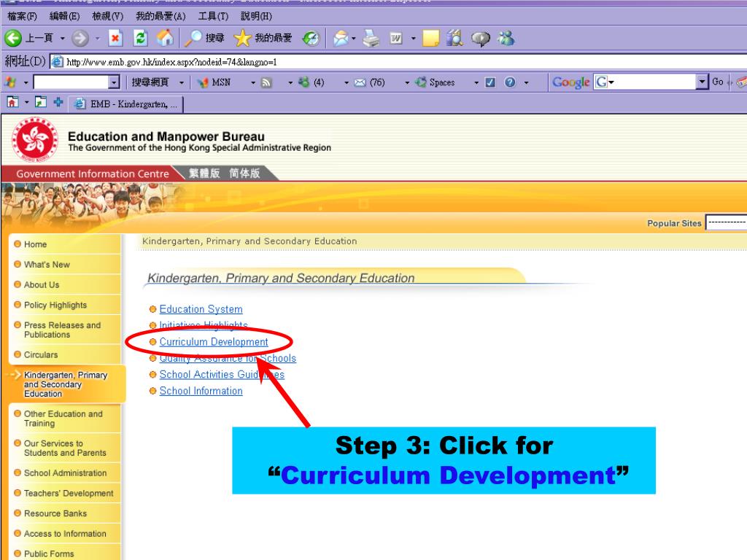This screenshot has width=747, height=560.
Task: Go to the Home page icon
Action: coord(166,38)
